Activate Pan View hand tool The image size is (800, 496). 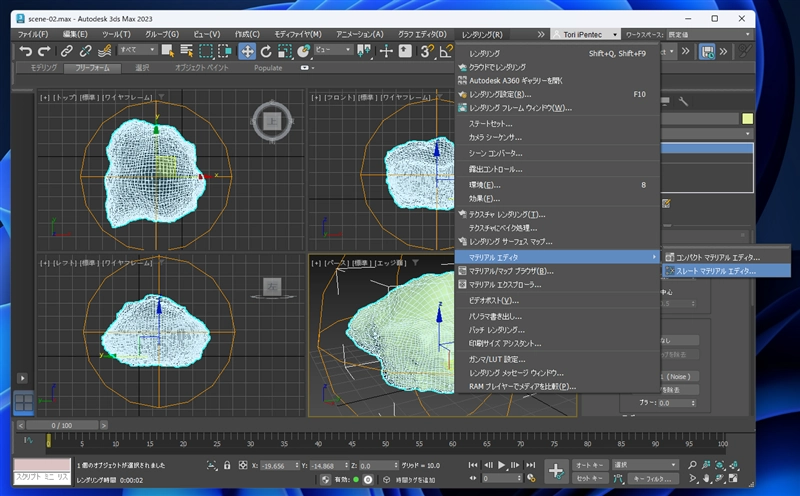706,479
